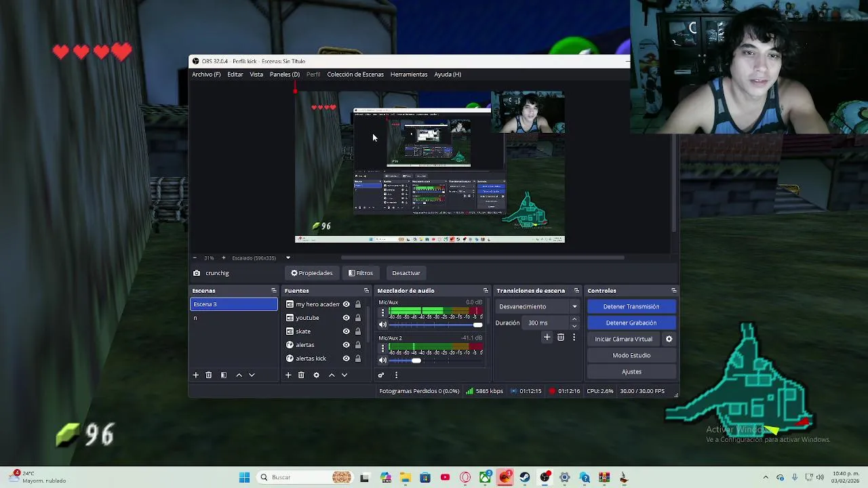This screenshot has height=488, width=868.
Task: Open Steam from the Windows taskbar
Action: [x=524, y=477]
